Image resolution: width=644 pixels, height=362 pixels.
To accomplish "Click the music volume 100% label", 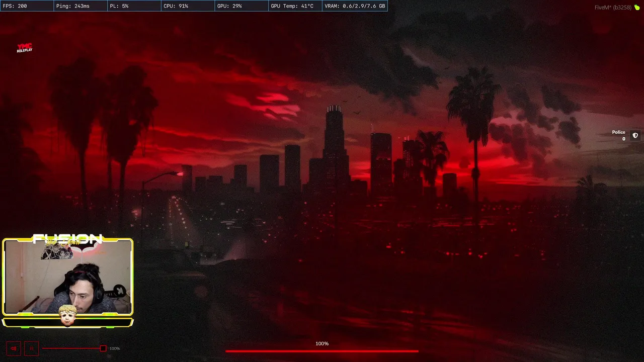I will tap(115, 348).
